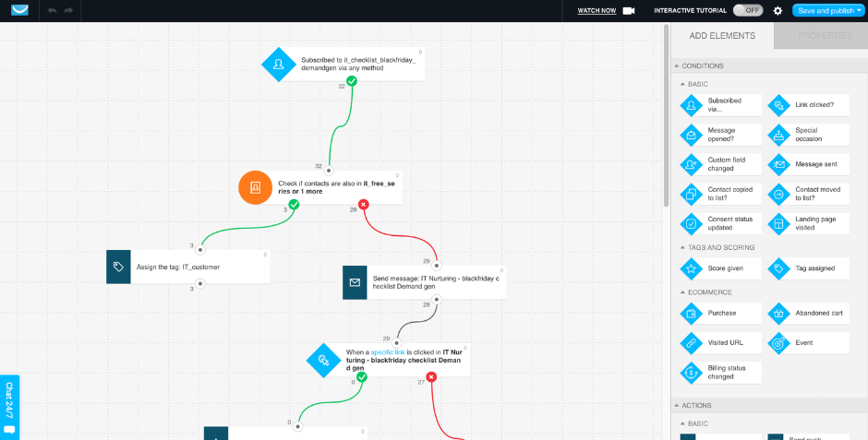Click the GetResponse logo icon
868x440 pixels.
point(19,10)
